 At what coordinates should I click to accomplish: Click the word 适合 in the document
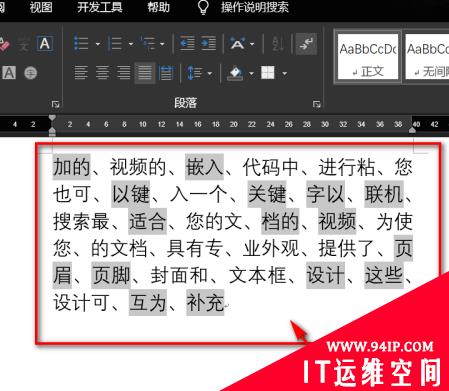tap(147, 221)
